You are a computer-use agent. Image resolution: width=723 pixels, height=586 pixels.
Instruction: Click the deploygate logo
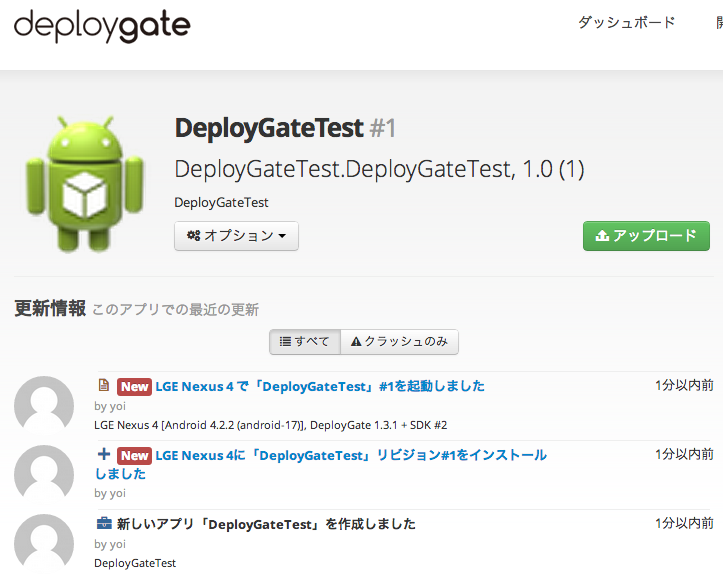(102, 26)
